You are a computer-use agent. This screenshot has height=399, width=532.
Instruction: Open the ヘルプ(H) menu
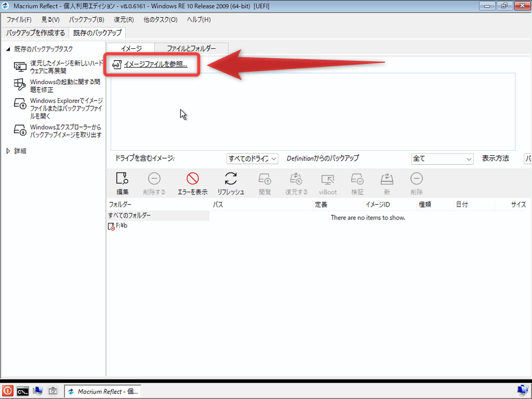coord(199,19)
